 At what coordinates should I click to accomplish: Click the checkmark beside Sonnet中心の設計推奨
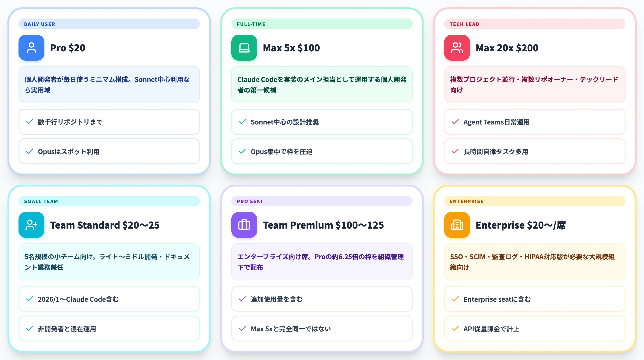(x=242, y=122)
